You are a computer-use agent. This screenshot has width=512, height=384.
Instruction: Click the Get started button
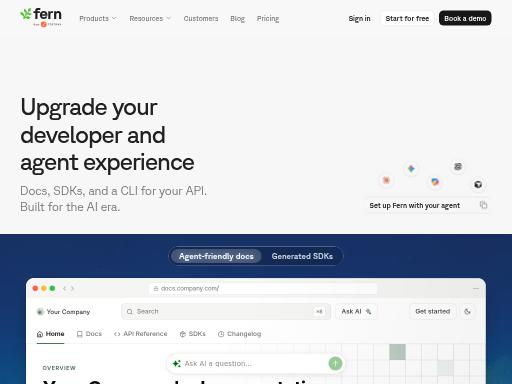point(432,311)
